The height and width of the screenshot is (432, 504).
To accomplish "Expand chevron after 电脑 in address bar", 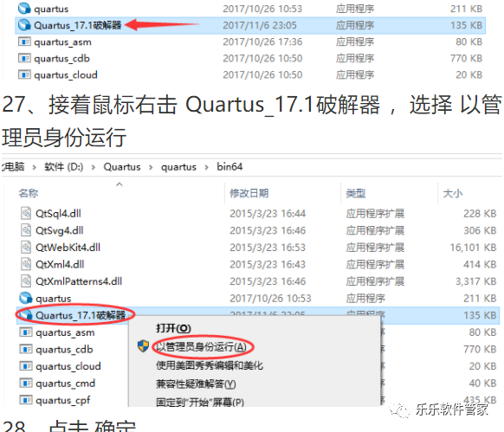I will coord(34,167).
